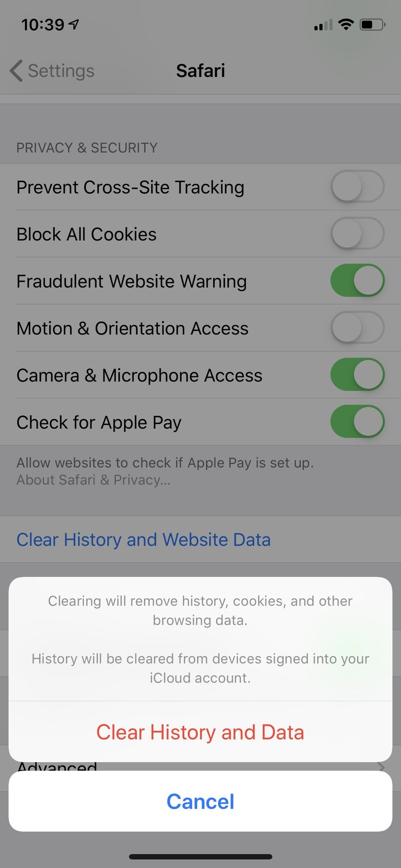
Task: Confirm Clear History and Data
Action: 201,732
